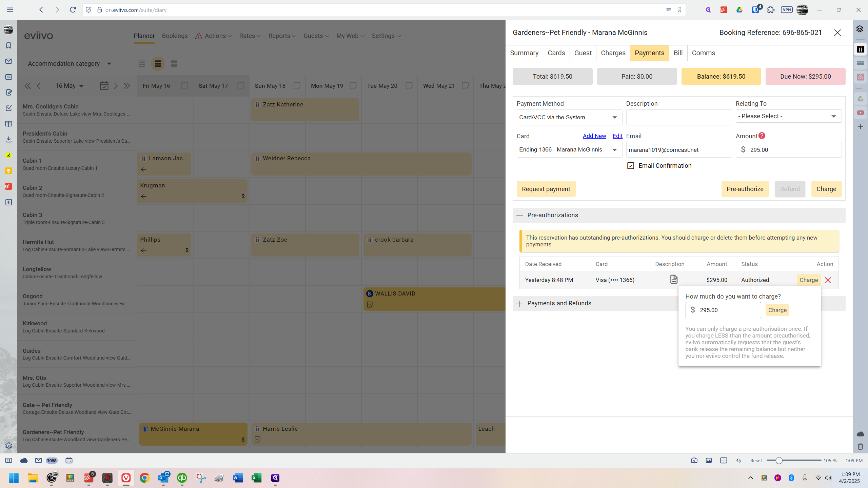Image resolution: width=868 pixels, height=488 pixels.
Task: Click the Edit card link
Action: (x=617, y=136)
